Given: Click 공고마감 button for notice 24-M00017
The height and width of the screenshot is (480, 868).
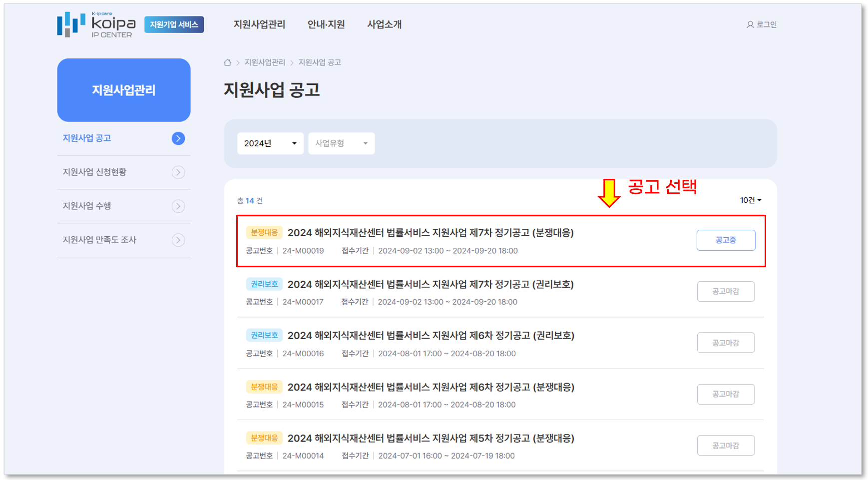Looking at the screenshot, I should tap(726, 292).
